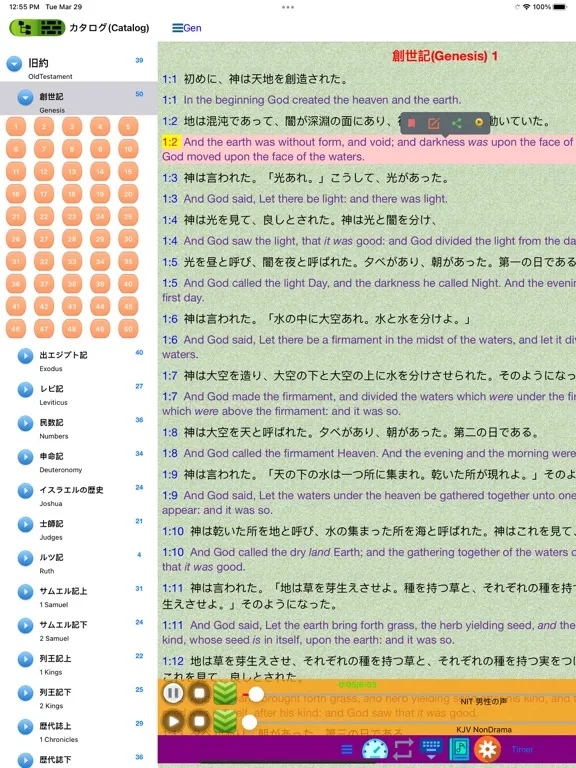The image size is (576, 768).
Task: Tap the audio time counter 0:05/6:03
Action: coord(357,684)
